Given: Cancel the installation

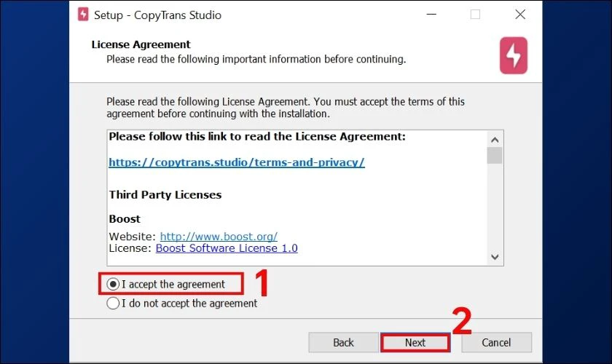Looking at the screenshot, I should (x=496, y=343).
